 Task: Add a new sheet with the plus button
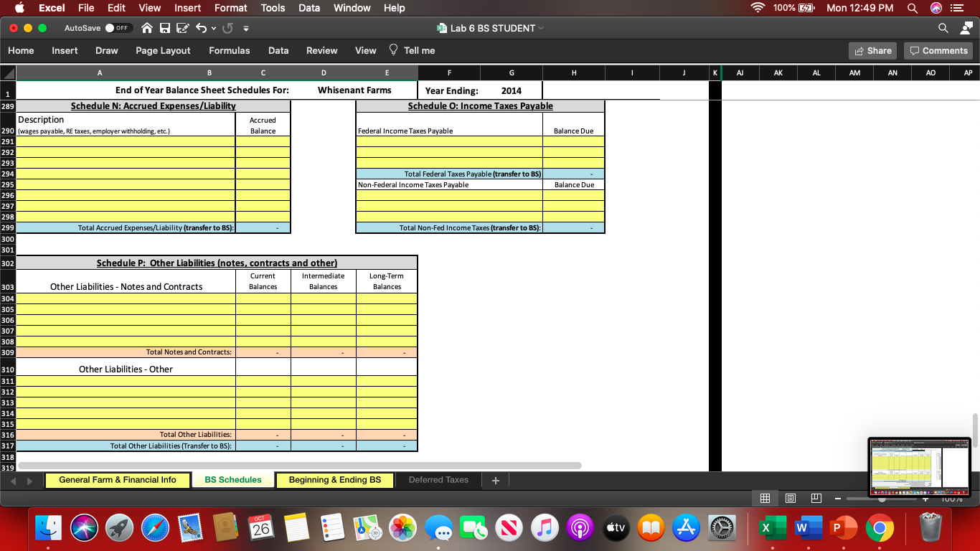[x=494, y=479]
